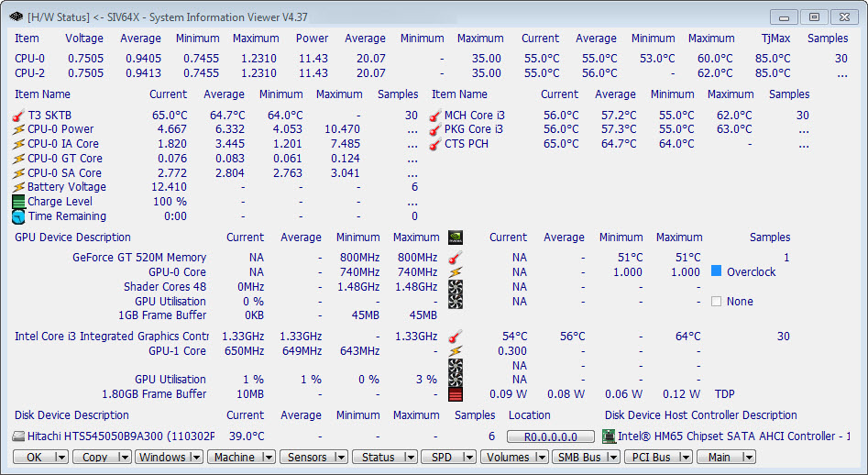Click the Time Remaining clock icon
Image resolution: width=868 pixels, height=475 pixels.
pos(18,216)
